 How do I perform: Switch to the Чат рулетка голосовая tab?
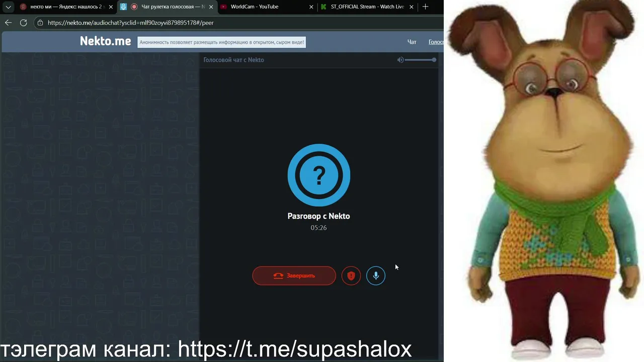coord(167,7)
